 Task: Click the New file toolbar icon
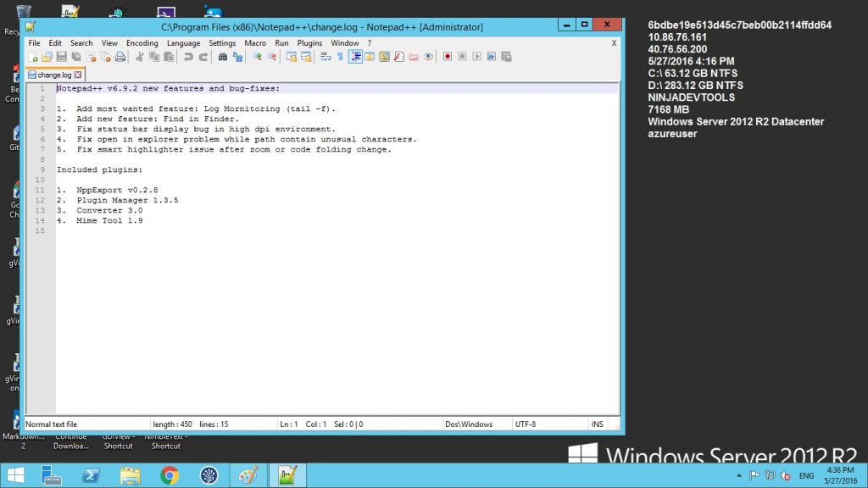(32, 57)
